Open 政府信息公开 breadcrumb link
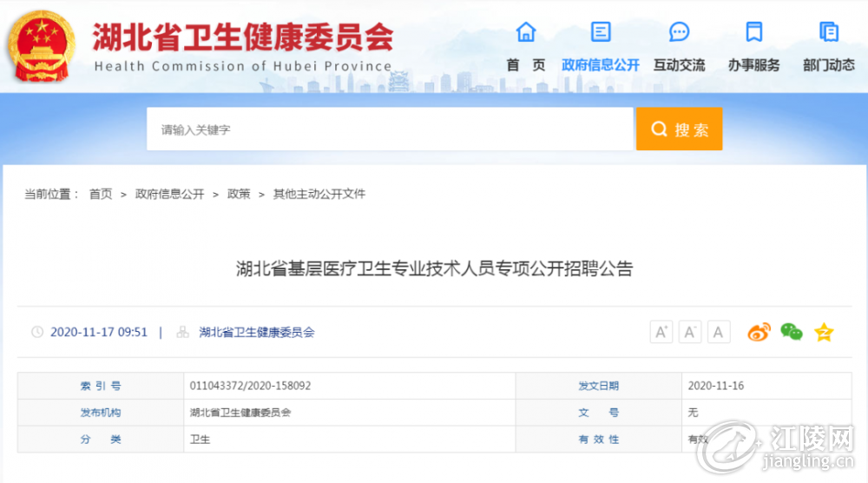868x483 pixels. [170, 194]
